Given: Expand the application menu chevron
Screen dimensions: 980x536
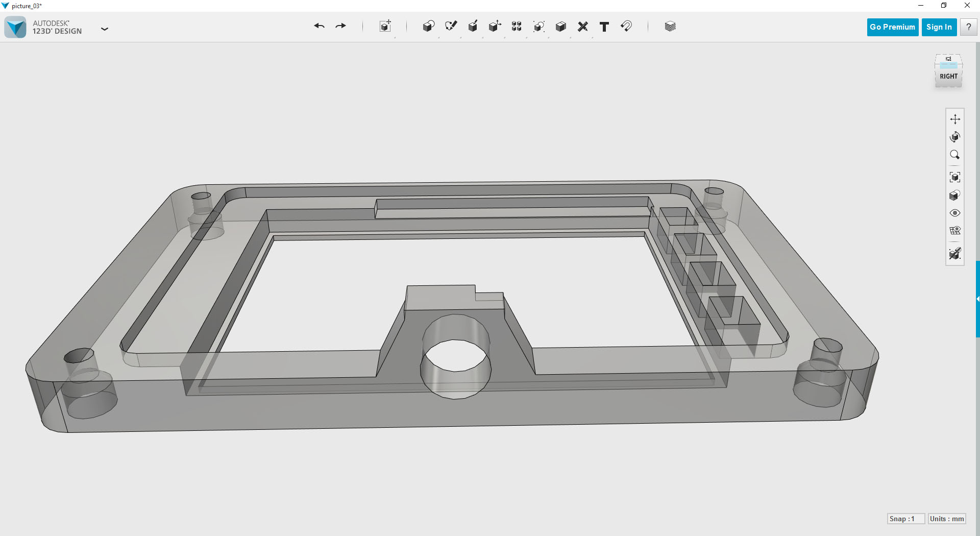Looking at the screenshot, I should point(105,29).
